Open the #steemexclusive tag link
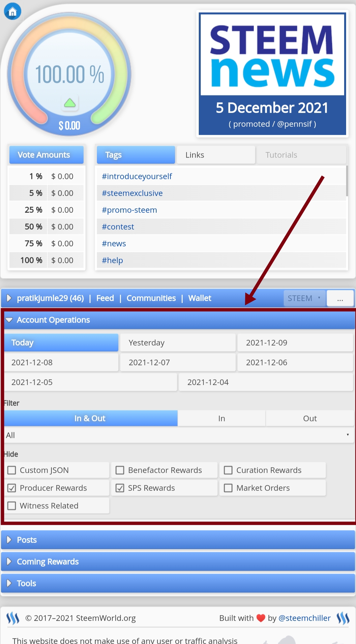Viewport: 356px width, 644px height. [132, 193]
